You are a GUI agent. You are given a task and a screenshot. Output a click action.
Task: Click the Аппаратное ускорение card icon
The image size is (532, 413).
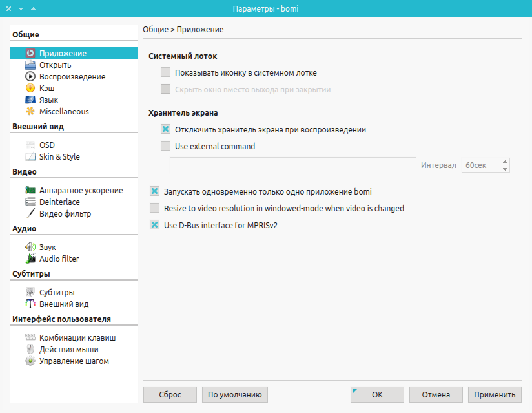(30, 190)
